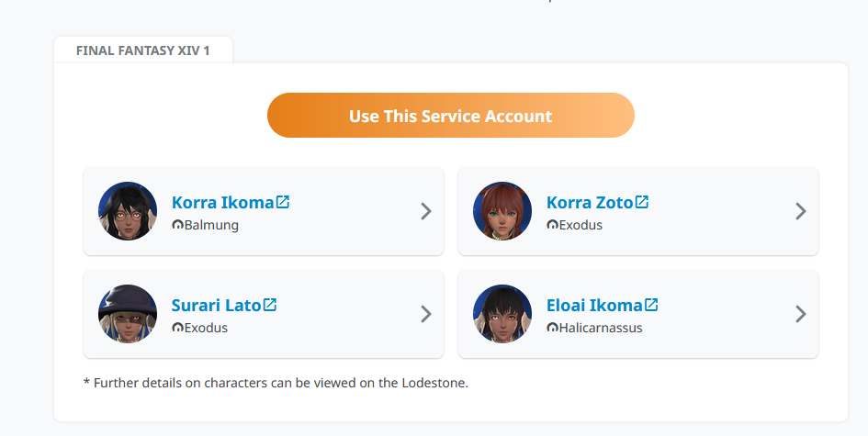Screen dimensions: 868x436
Task: Open the Eloai Ikoma character name link
Action: (594, 306)
